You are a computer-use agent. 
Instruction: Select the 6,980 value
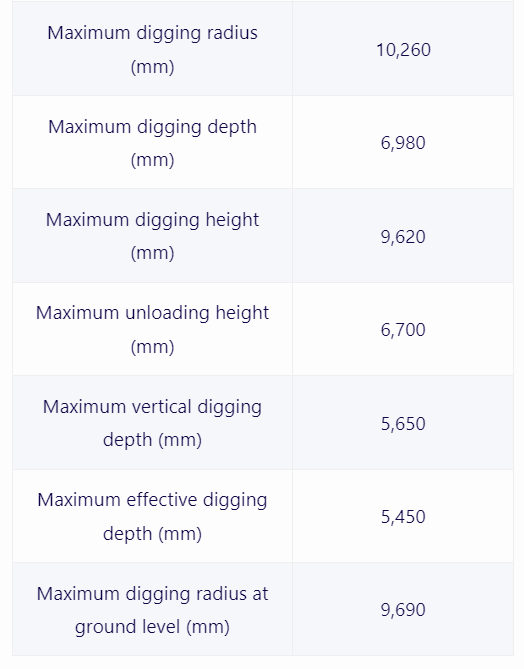[403, 143]
